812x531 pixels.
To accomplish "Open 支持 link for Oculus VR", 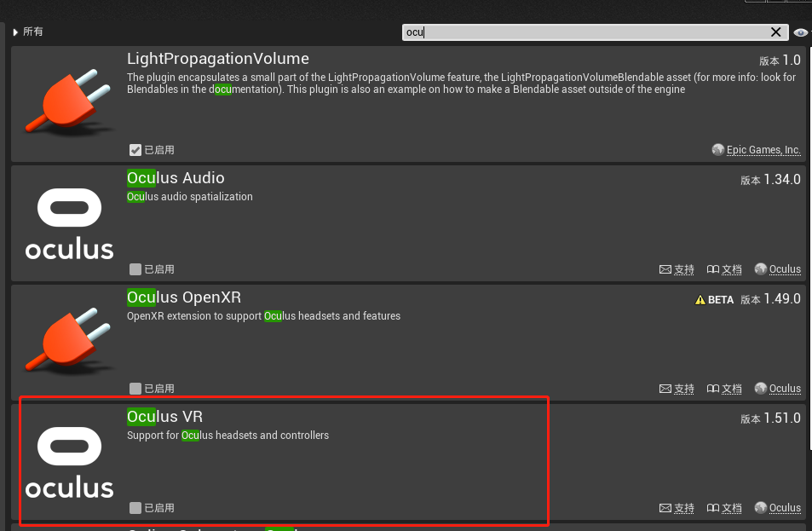I will pyautogui.click(x=683, y=508).
